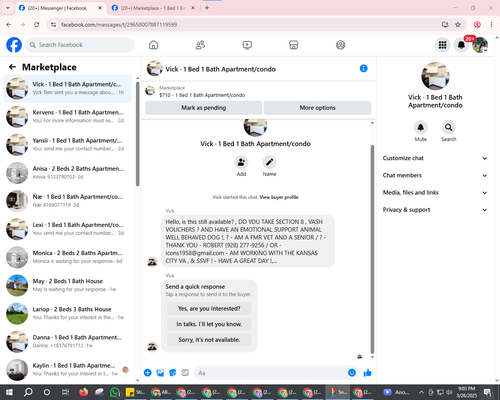500x400 pixels.
Task: Click the Name pencil icon in chat
Action: [269, 162]
